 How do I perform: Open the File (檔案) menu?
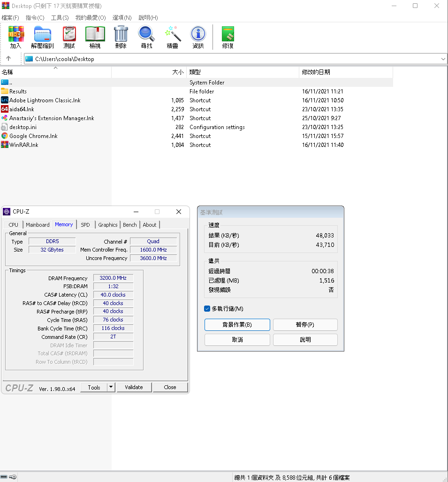[x=10, y=17]
